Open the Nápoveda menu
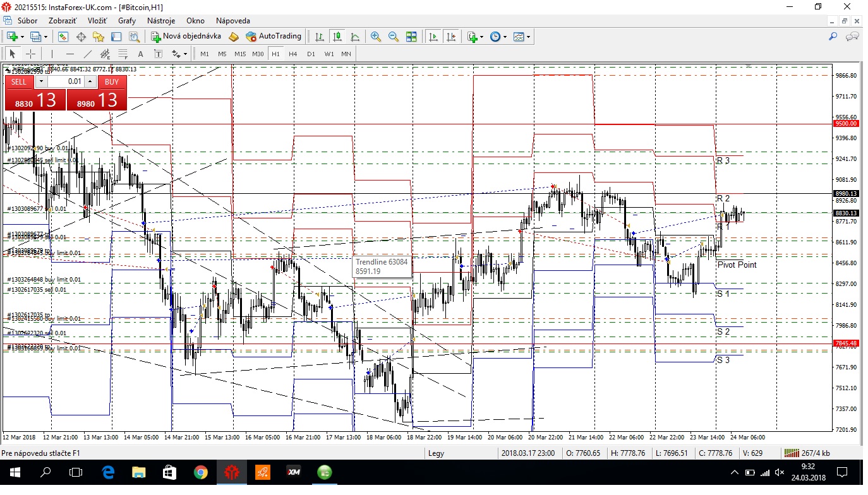 point(233,21)
